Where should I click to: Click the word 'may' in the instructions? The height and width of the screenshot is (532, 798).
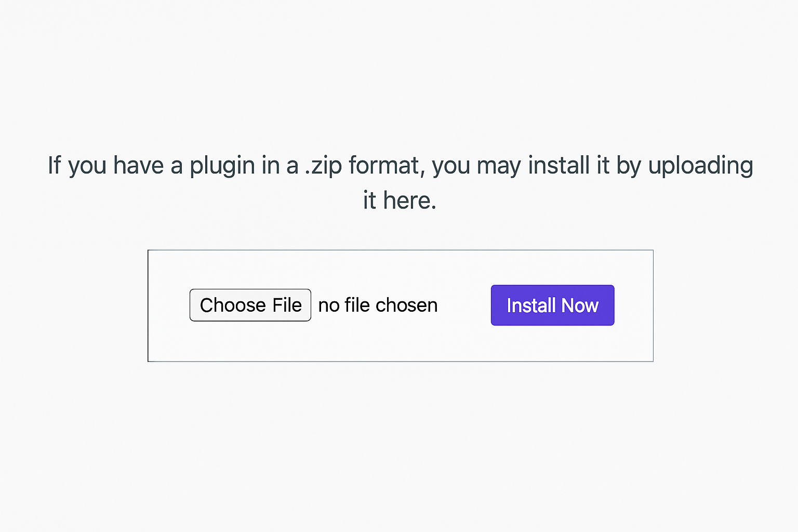point(499,166)
